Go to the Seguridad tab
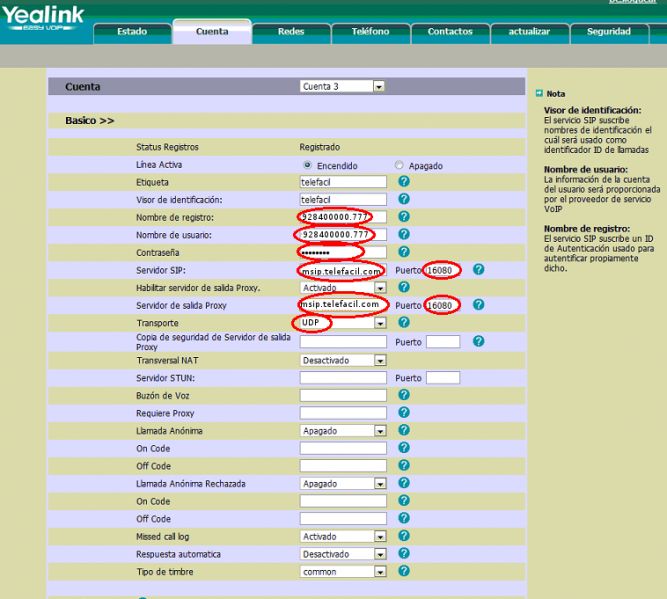Screen dimensions: 667x599 608,32
